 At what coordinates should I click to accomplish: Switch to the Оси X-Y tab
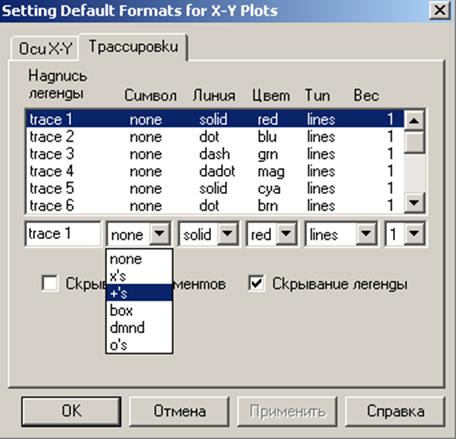coord(45,49)
